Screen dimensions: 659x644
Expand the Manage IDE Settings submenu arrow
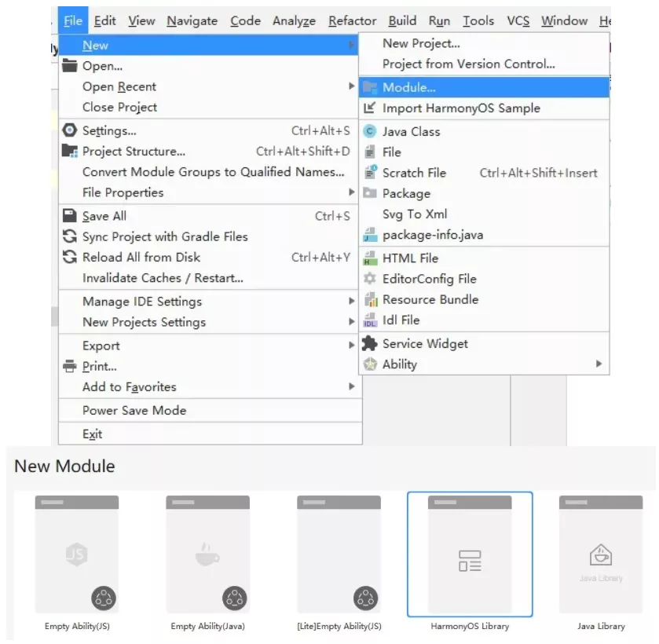point(351,301)
